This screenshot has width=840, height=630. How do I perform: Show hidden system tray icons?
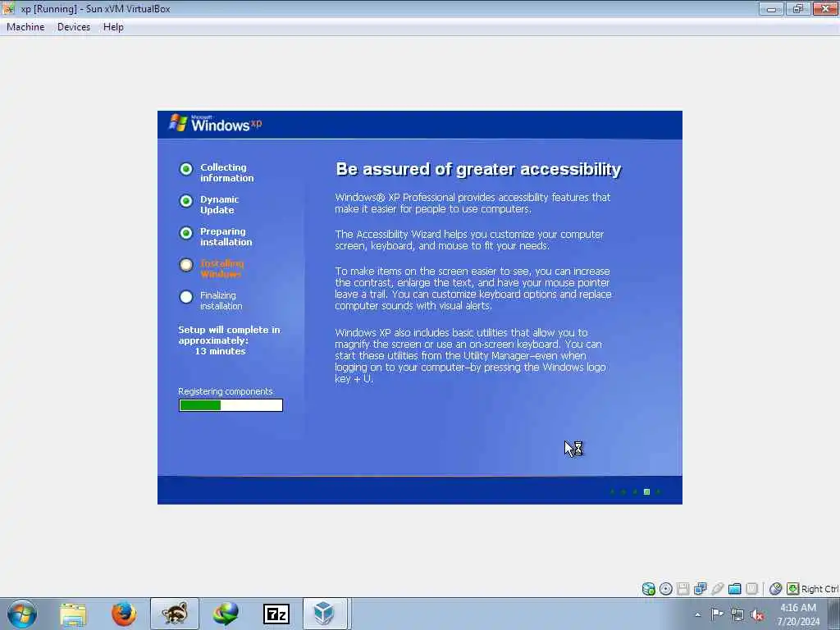click(697, 615)
